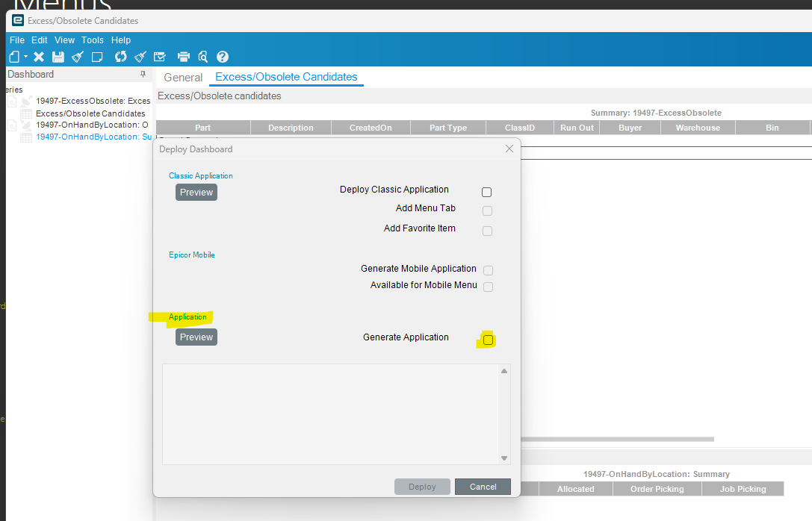Enable the Generate Application checkbox
Image resolution: width=812 pixels, height=521 pixels.
coord(487,340)
